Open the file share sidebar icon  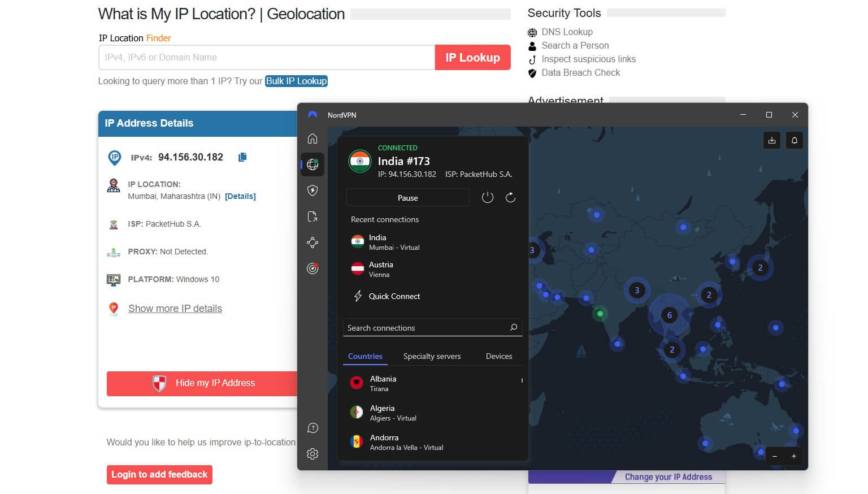tap(313, 216)
